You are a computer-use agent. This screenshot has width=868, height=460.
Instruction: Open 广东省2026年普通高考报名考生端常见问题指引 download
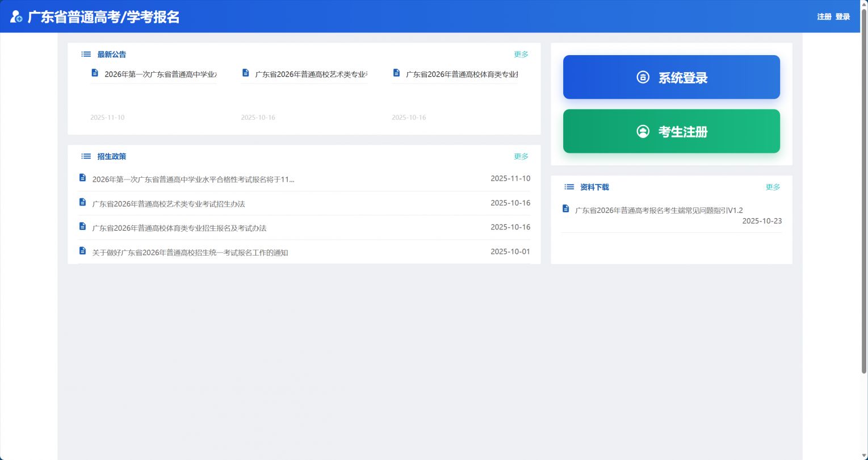coord(659,210)
